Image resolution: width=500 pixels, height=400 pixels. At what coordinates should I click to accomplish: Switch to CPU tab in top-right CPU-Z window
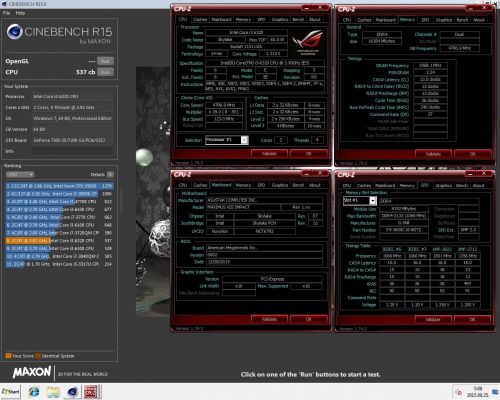pyautogui.click(x=347, y=20)
